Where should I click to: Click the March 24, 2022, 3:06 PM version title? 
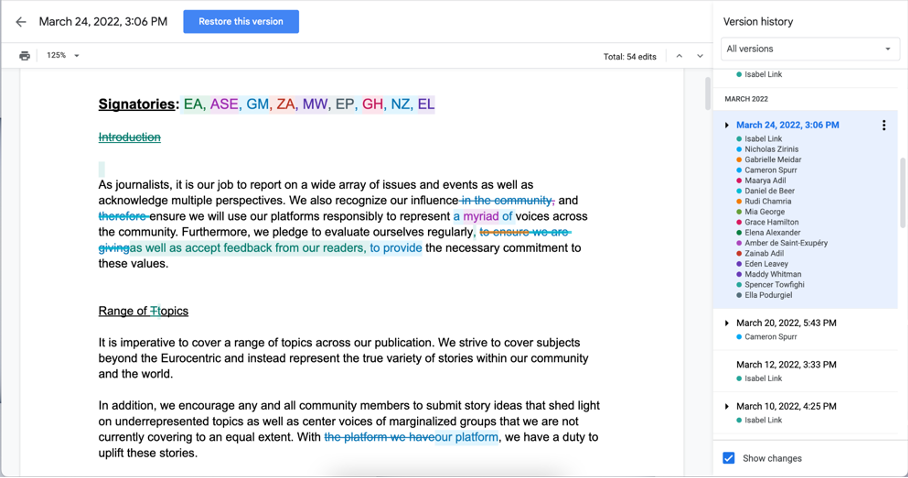point(788,125)
